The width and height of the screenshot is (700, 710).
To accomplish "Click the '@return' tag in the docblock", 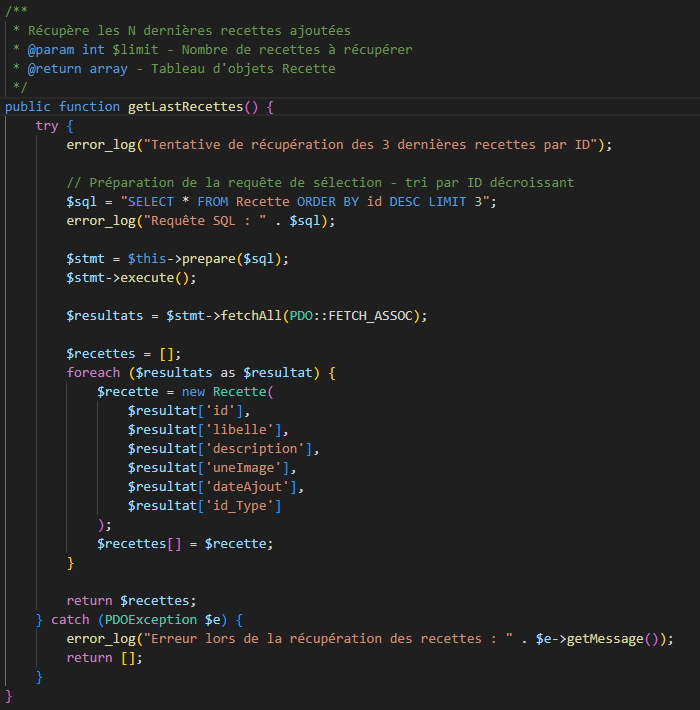I will [x=55, y=69].
